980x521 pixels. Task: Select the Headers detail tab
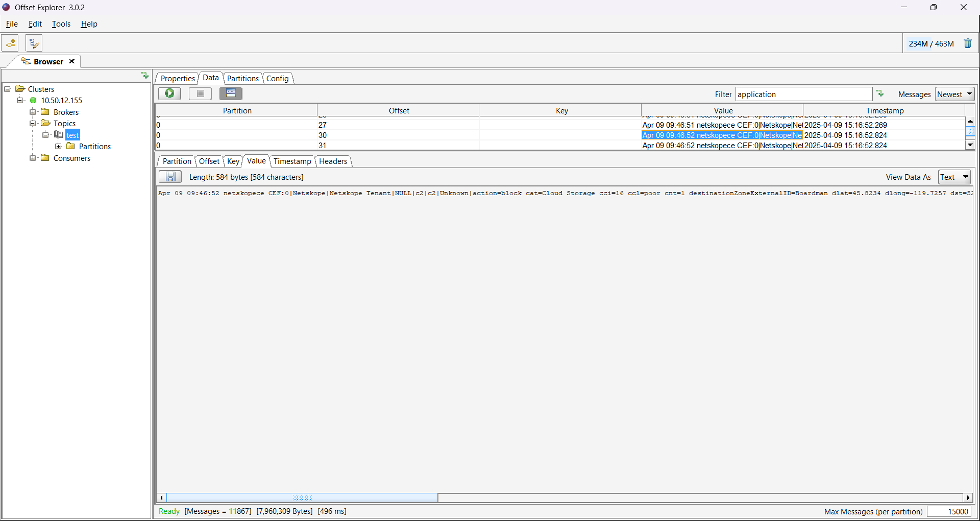(x=333, y=161)
